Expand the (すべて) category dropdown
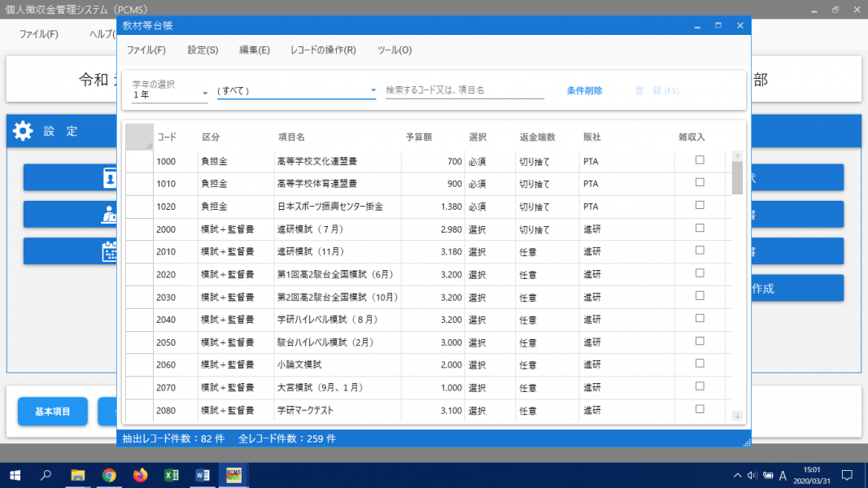 click(296, 90)
